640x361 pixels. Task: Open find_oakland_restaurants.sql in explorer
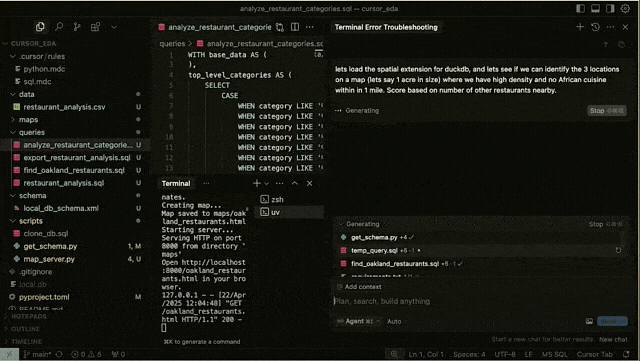point(75,170)
